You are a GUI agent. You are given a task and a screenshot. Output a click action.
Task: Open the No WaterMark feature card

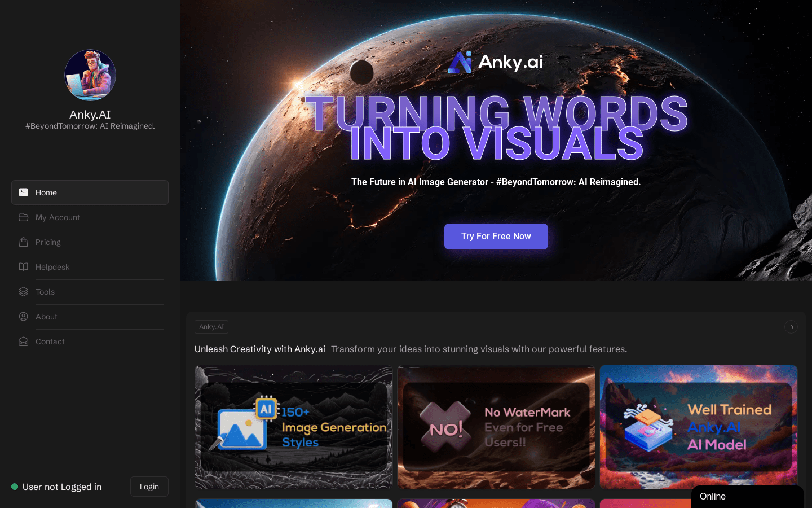[496, 427]
